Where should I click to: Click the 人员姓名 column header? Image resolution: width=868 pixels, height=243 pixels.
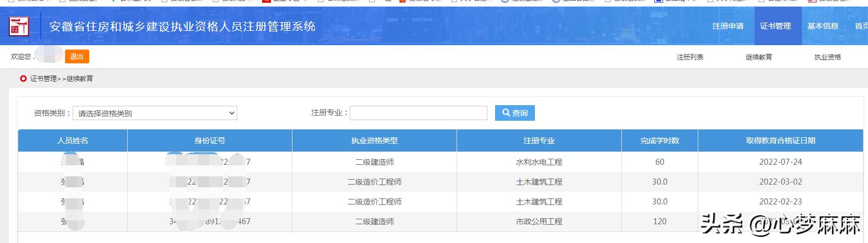[73, 141]
